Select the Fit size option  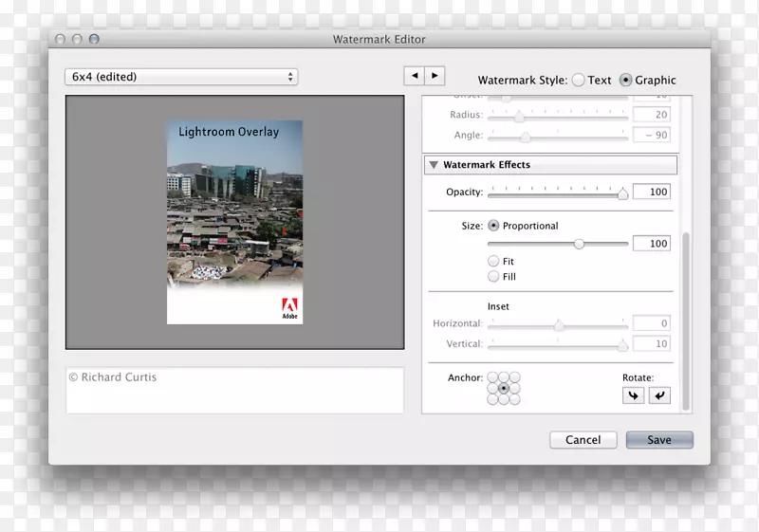pyautogui.click(x=493, y=261)
